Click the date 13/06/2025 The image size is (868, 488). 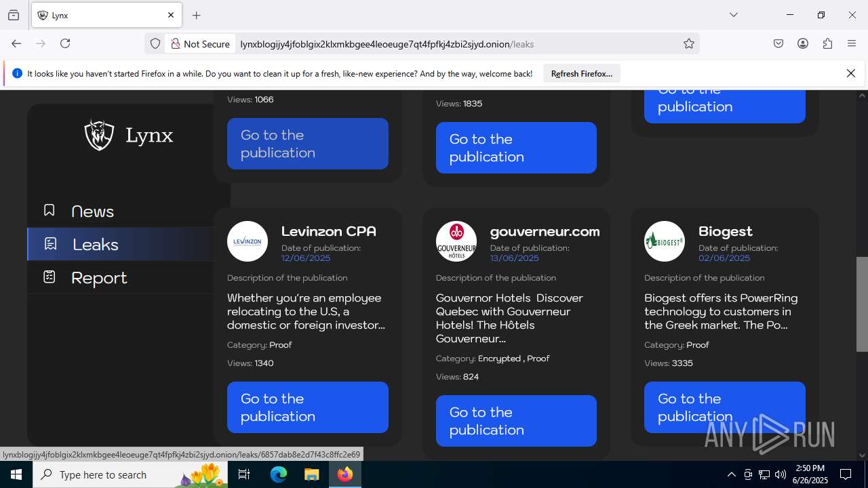(515, 258)
